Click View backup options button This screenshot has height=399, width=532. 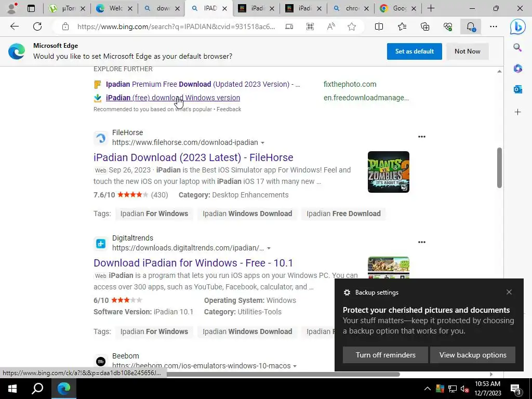(473, 355)
